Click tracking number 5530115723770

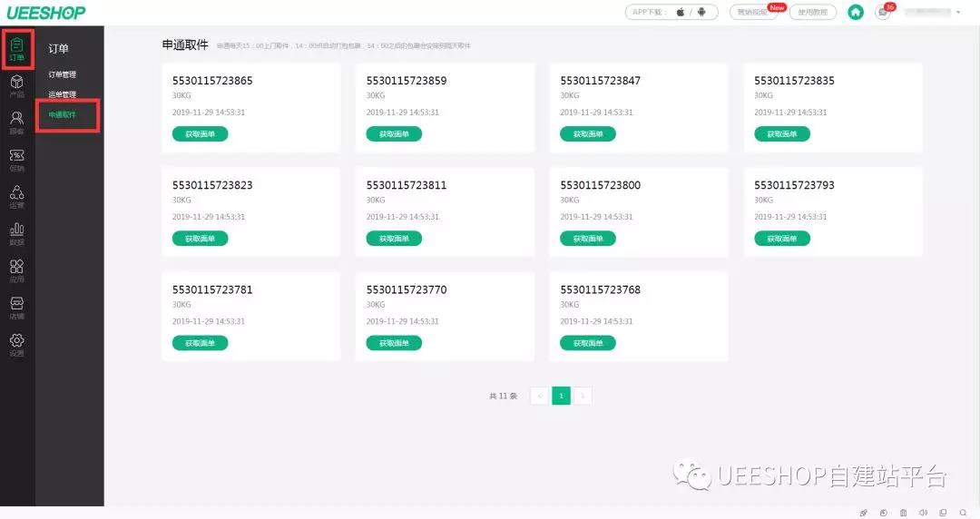[407, 289]
